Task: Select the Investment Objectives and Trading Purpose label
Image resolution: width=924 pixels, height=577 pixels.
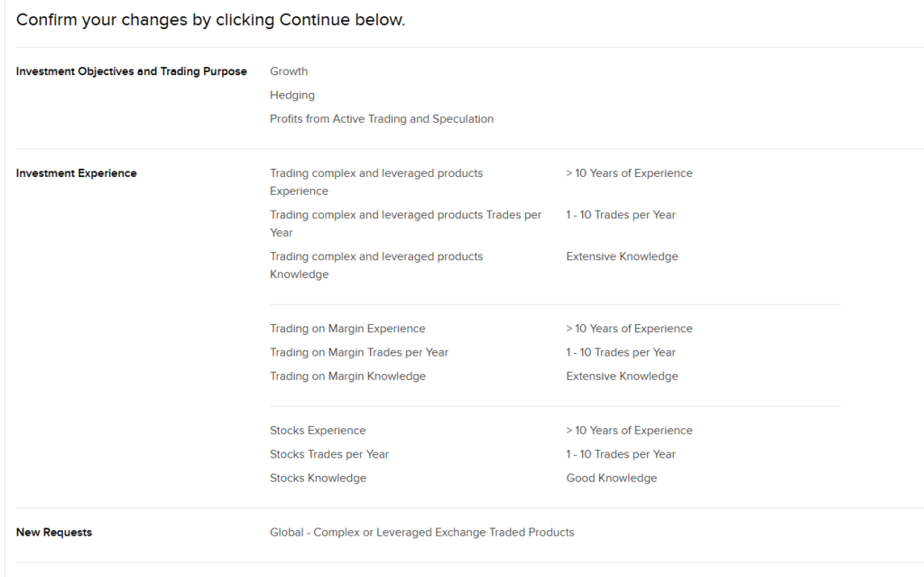Action: [x=132, y=71]
